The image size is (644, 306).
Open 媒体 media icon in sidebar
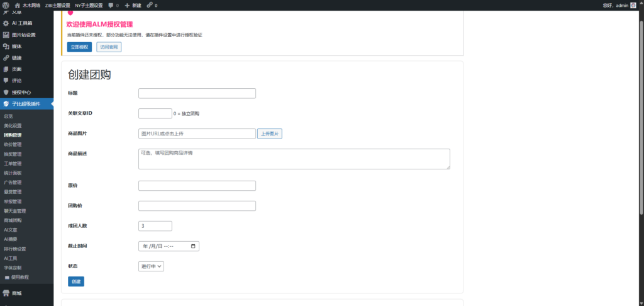point(6,46)
